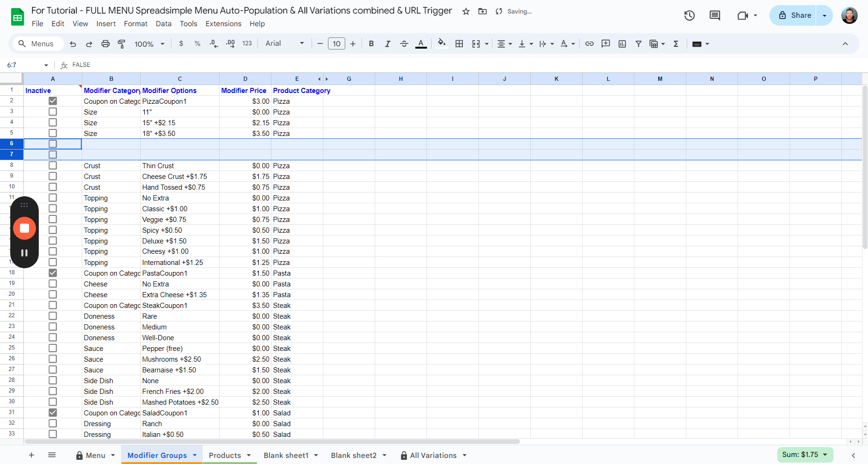
Task: Create a filter icon
Action: click(638, 44)
